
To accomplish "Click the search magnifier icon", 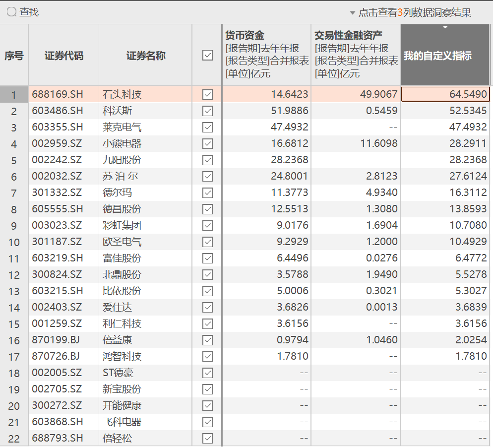I will 11,12.
